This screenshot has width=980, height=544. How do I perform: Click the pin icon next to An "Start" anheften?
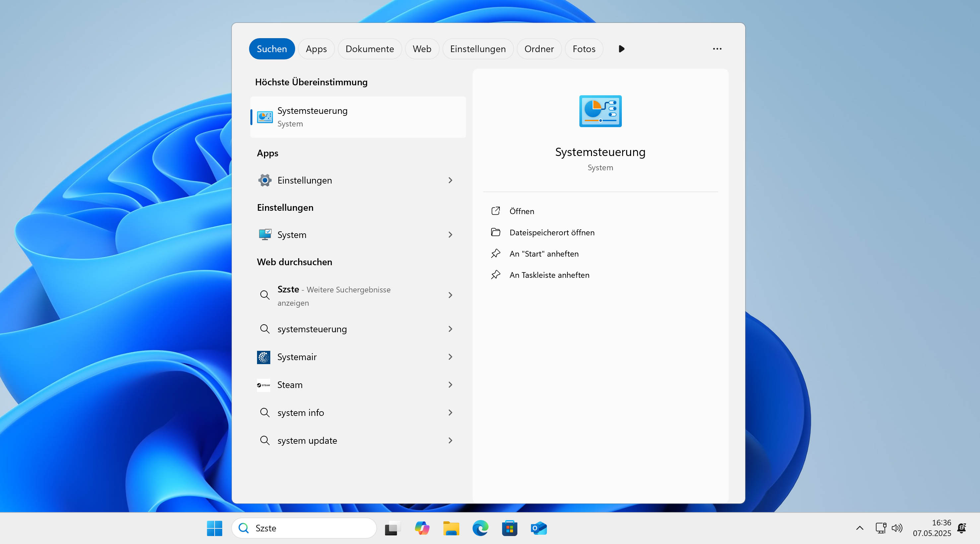pos(495,254)
